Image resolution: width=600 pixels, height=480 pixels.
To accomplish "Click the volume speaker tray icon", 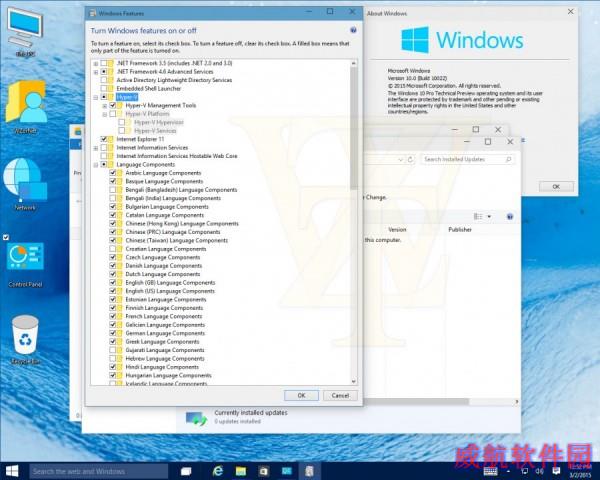I will pos(540,471).
